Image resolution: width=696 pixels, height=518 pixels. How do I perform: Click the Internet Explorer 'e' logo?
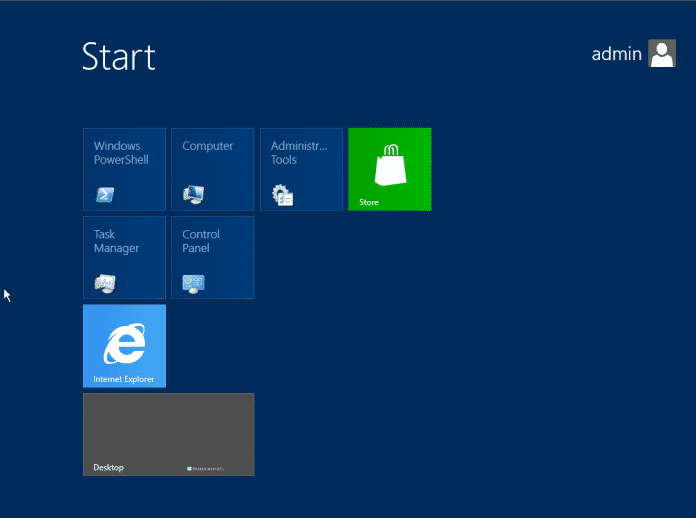pyautogui.click(x=124, y=344)
